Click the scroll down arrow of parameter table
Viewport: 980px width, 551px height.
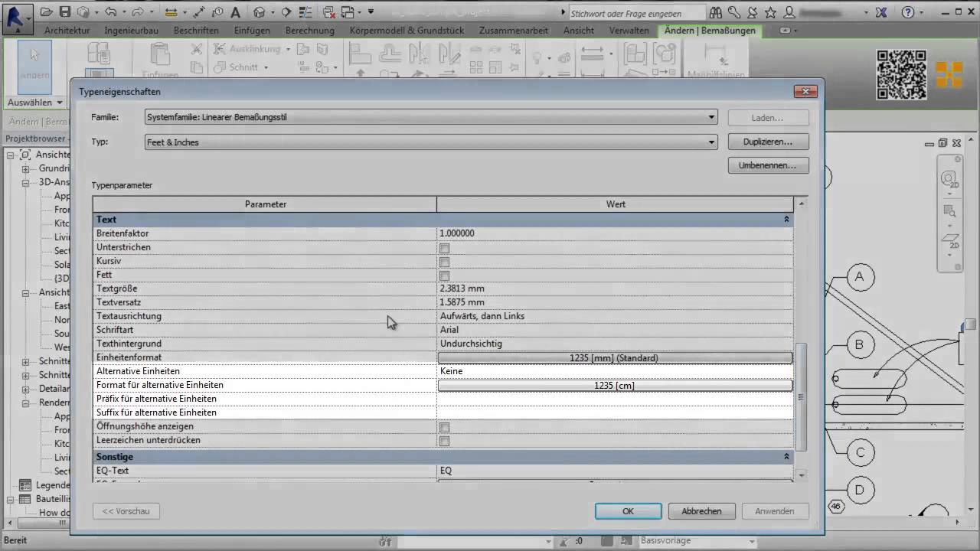[x=802, y=474]
